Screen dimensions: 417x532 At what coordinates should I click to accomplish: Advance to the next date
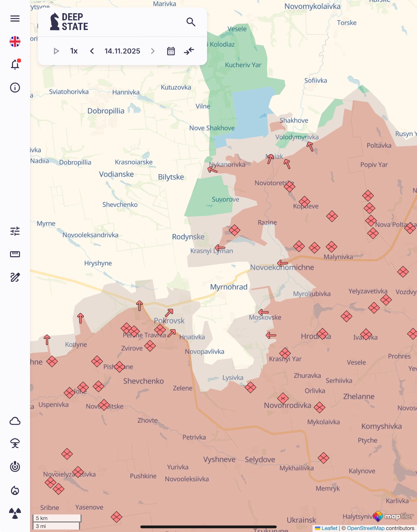(153, 51)
